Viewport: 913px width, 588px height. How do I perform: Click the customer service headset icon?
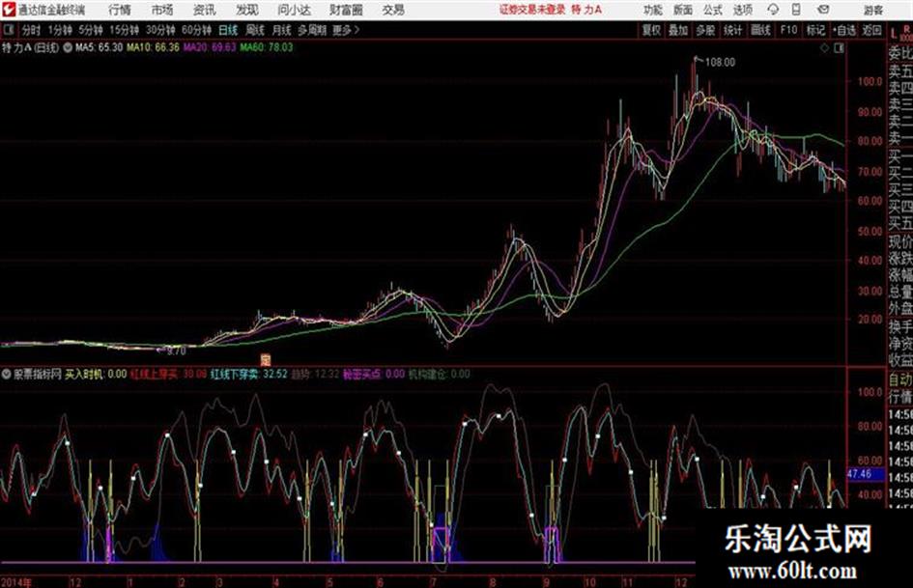(x=773, y=10)
